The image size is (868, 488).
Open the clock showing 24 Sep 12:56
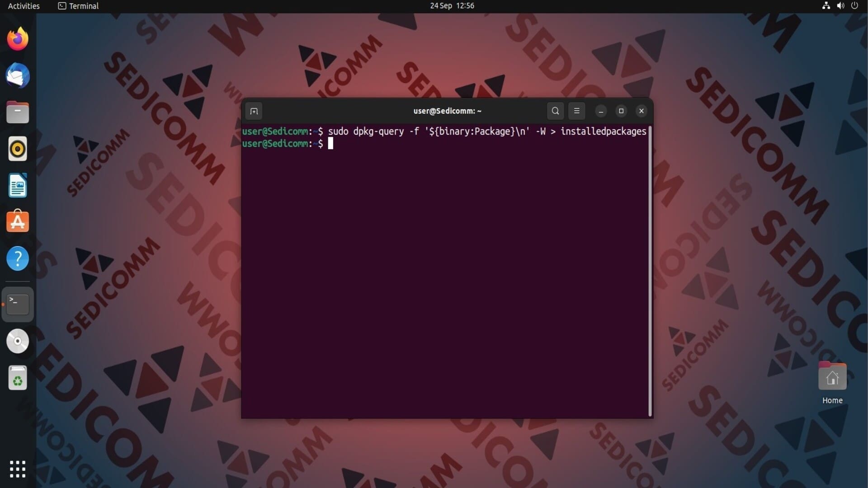click(x=452, y=6)
